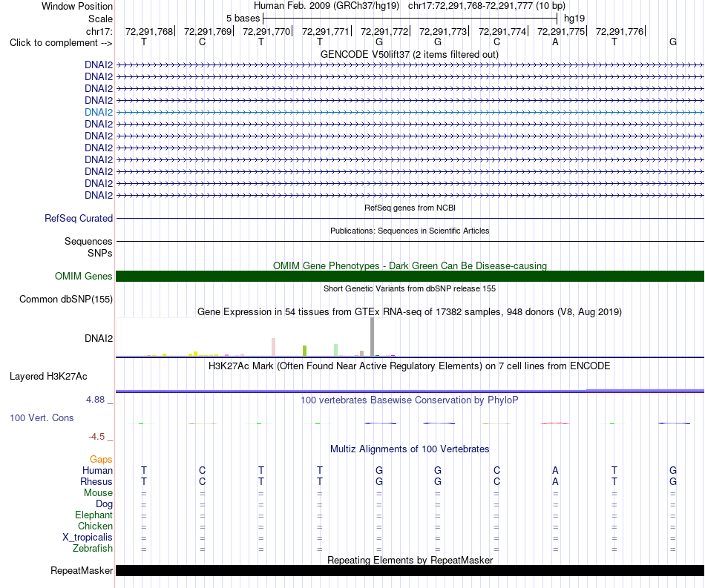
Task: Select the X_tropicalis species label
Action: click(x=88, y=538)
